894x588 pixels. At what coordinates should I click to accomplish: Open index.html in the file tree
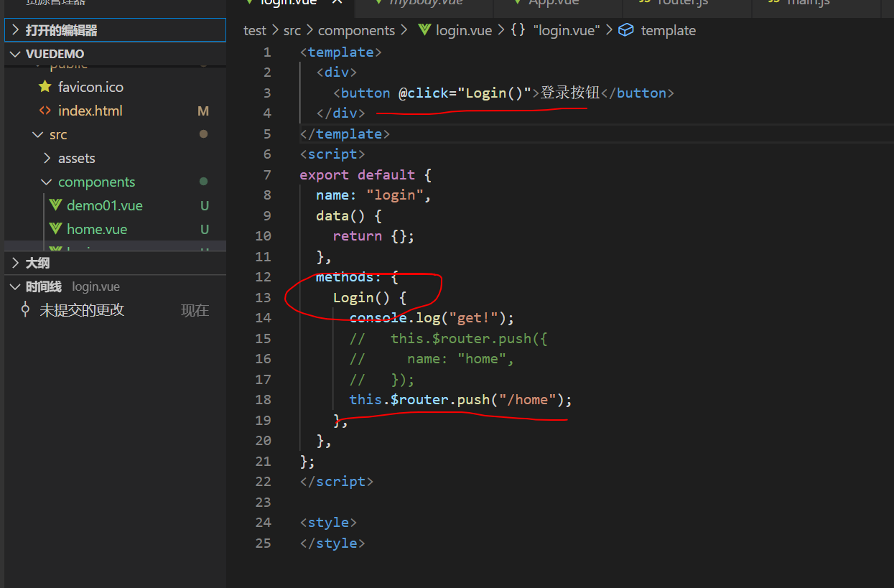point(90,111)
